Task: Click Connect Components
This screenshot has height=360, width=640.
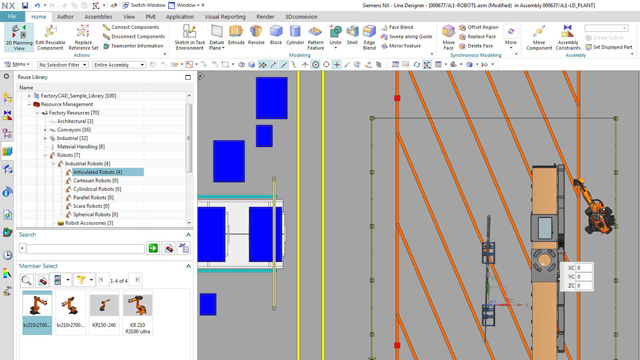Action: tap(131, 27)
